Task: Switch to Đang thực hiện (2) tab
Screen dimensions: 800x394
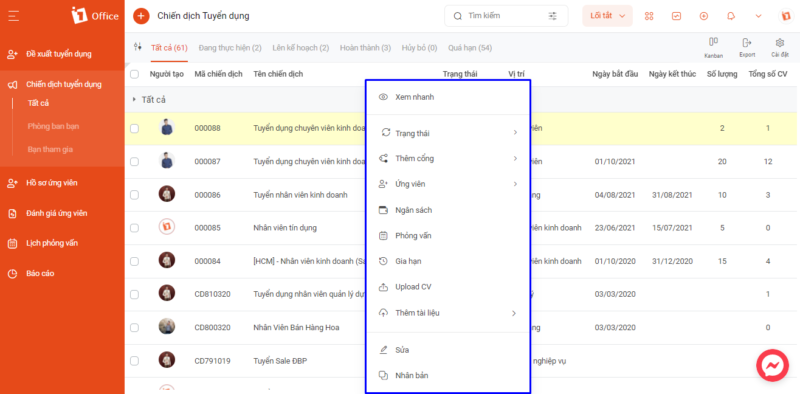Action: point(230,48)
